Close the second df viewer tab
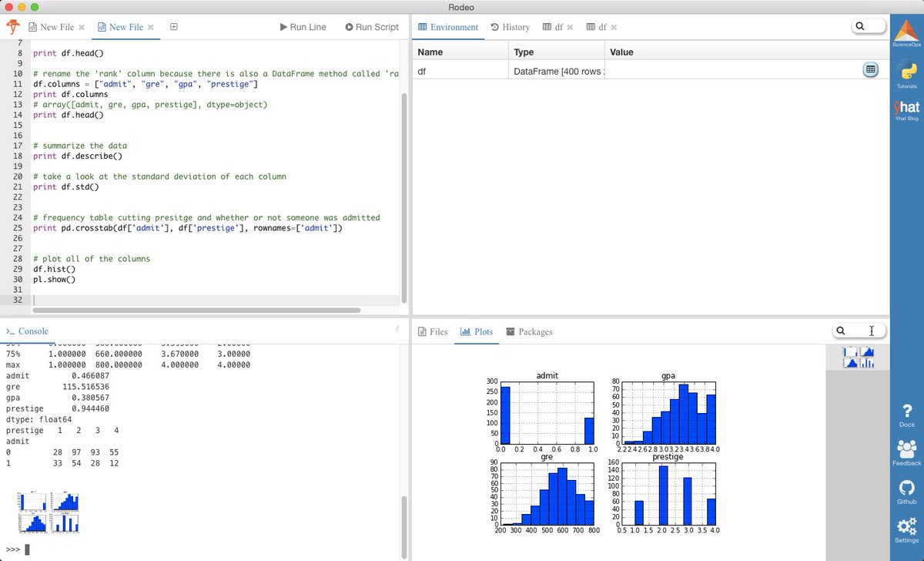The height and width of the screenshot is (561, 924). coord(614,27)
